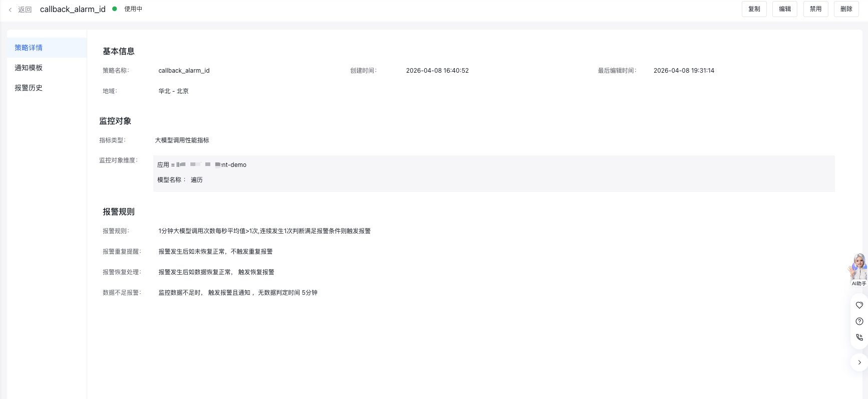Collapse the floating sidebar chevron
Screen dimensions: 868x399
(x=859, y=362)
